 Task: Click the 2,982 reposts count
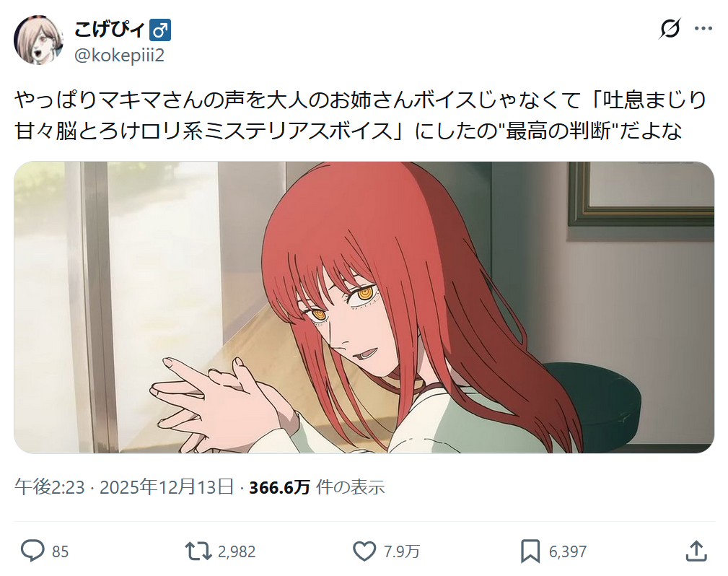tap(237, 552)
